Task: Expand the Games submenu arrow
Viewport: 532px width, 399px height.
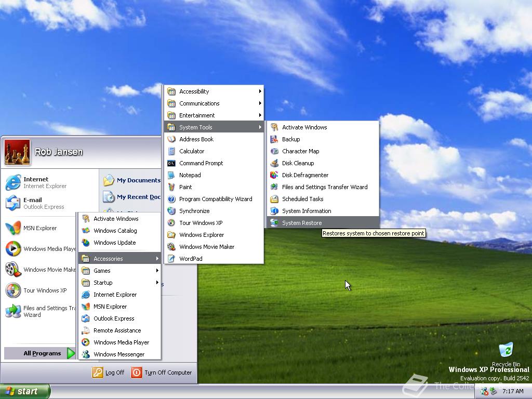Action: 157,270
